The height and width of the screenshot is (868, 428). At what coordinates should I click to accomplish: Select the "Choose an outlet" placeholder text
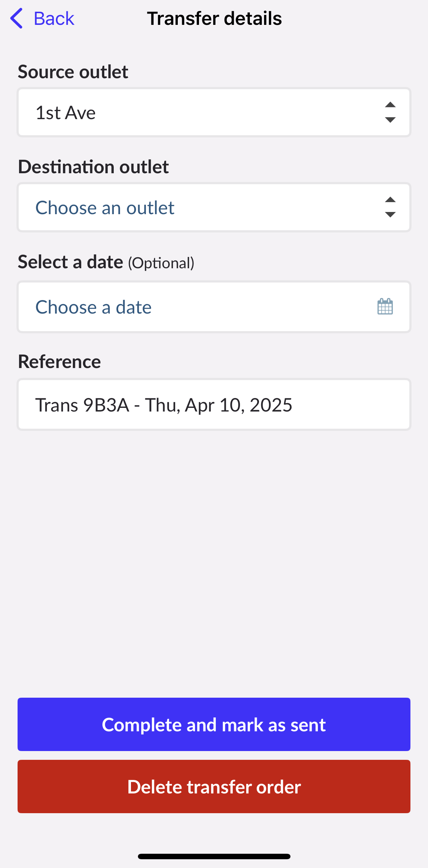[x=105, y=208]
